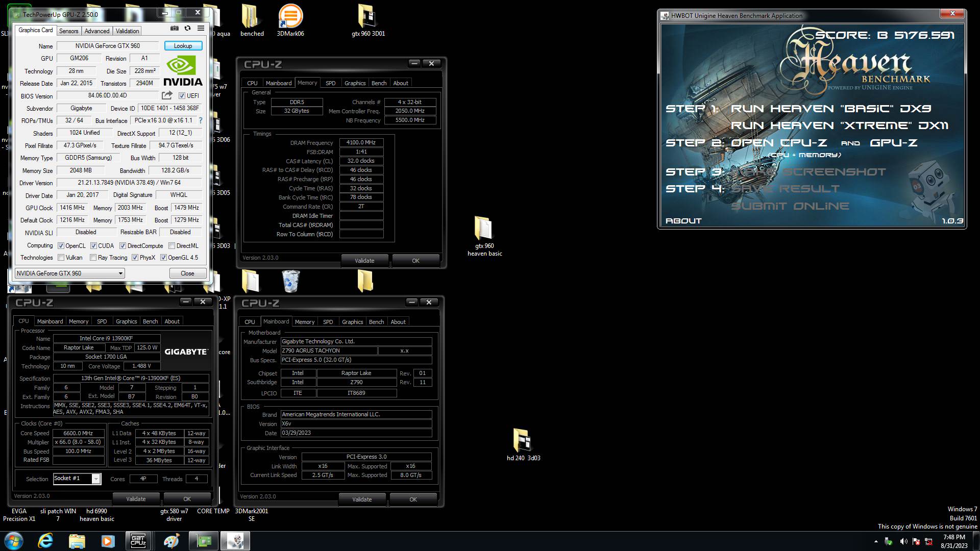Click the BIOS export share icon
980x551 pixels.
(167, 95)
